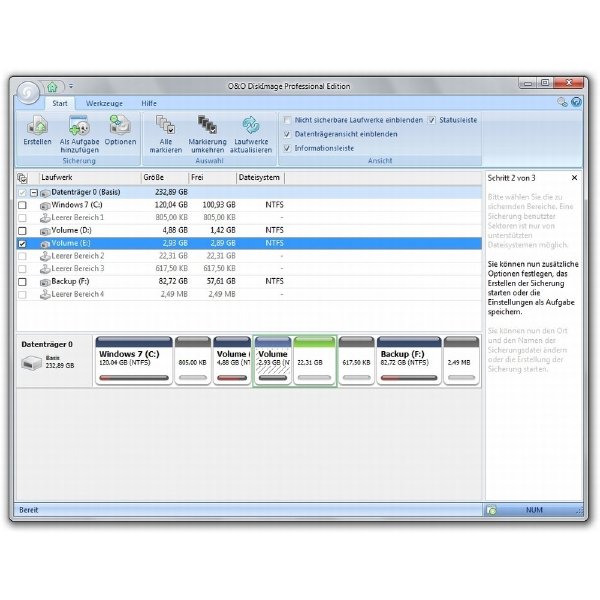The image size is (600, 600).
Task: Toggle Datenträger 0 (Basis) checkbox
Action: coord(22,192)
